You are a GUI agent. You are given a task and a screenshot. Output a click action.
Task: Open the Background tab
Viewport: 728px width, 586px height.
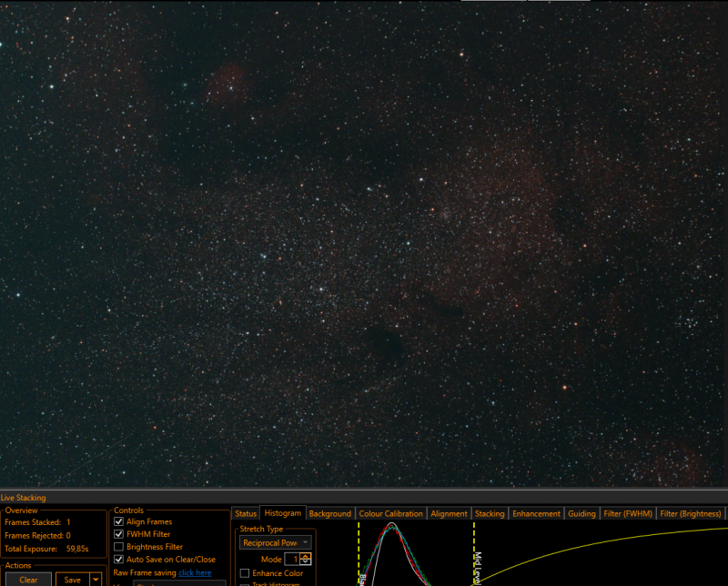[330, 513]
